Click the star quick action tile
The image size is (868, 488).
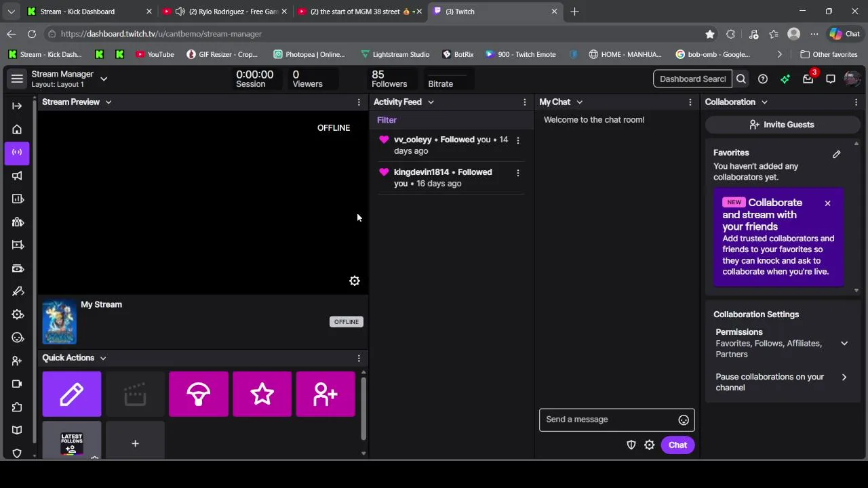click(262, 394)
